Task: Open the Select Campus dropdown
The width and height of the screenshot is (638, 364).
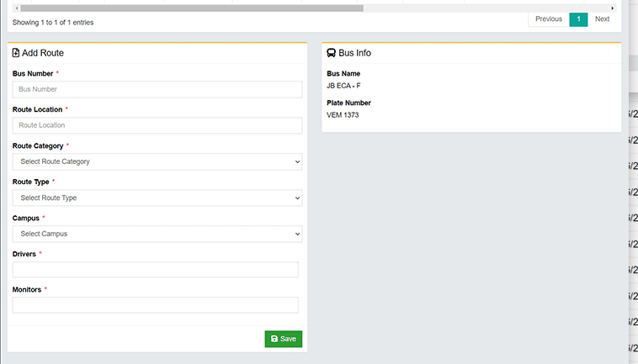Action: pyautogui.click(x=157, y=234)
